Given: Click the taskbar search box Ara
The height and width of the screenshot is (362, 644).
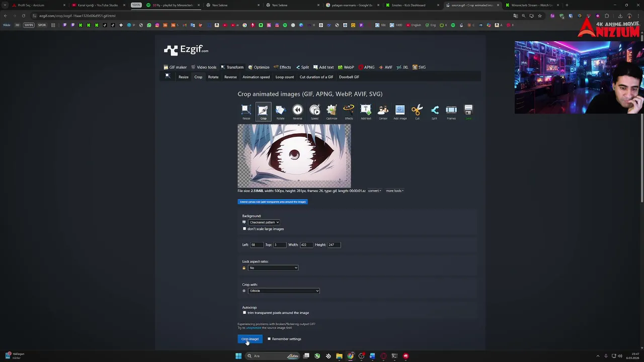Looking at the screenshot, I should pyautogui.click(x=273, y=356).
